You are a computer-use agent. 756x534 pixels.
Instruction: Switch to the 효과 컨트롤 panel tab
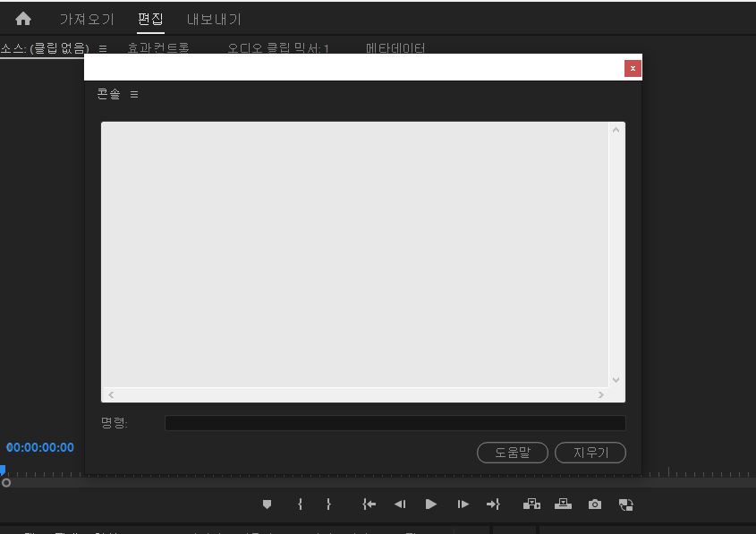pos(158,47)
